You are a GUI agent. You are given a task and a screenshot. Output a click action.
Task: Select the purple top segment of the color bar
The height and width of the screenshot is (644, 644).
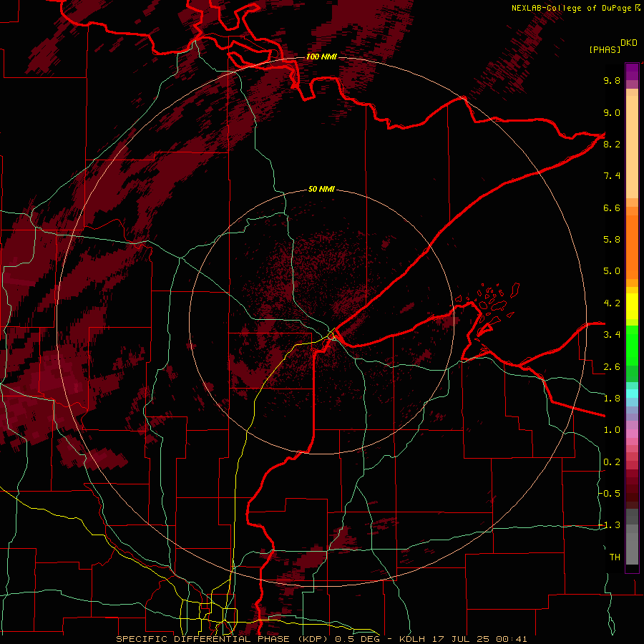(632, 72)
